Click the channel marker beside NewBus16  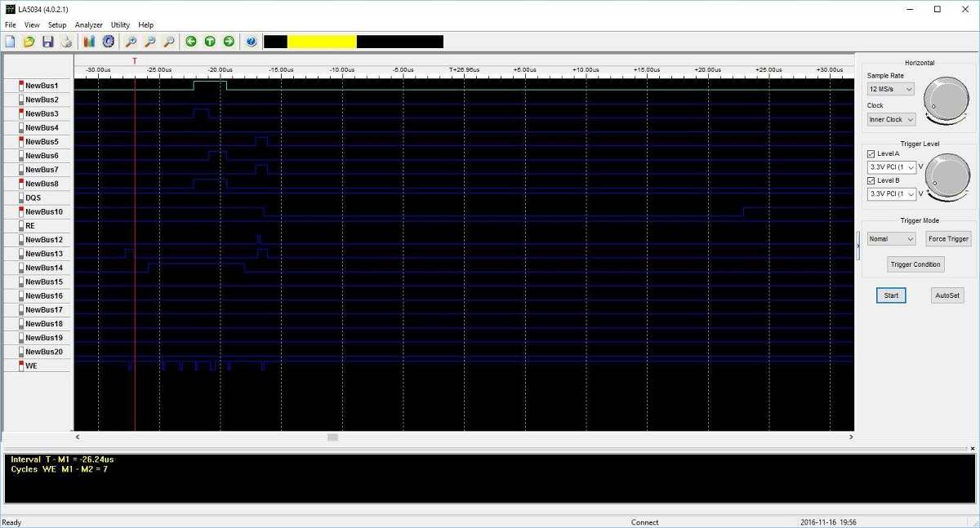[x=21, y=295]
